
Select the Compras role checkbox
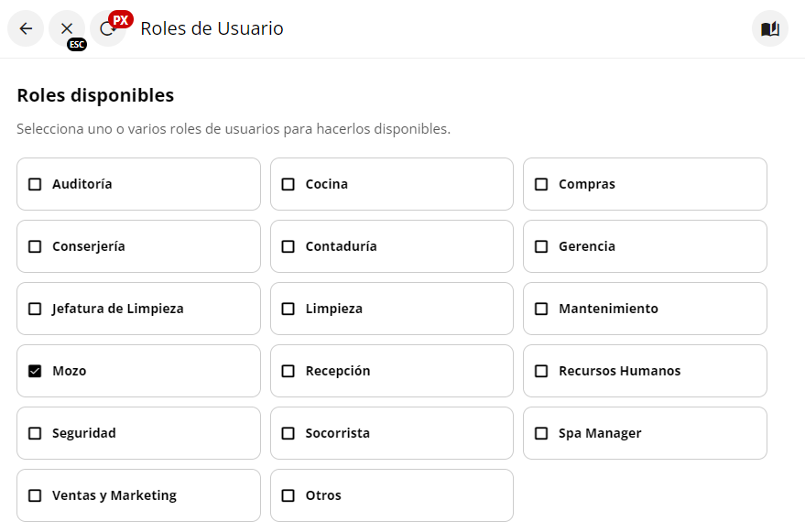[541, 184]
